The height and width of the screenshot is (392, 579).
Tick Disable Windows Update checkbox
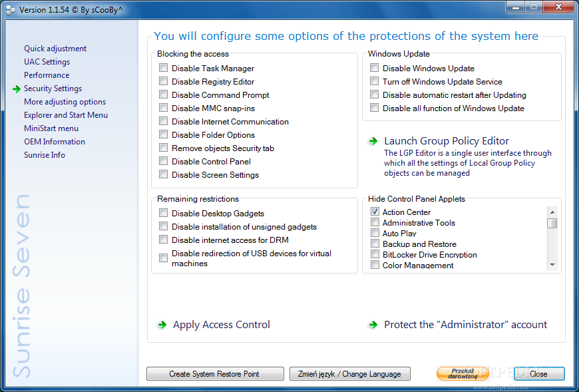(375, 68)
